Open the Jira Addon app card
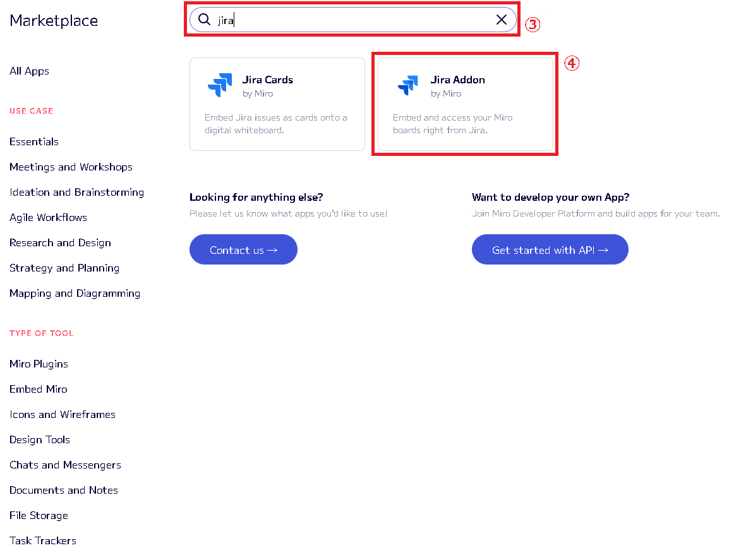Image resolution: width=753 pixels, height=560 pixels. (x=466, y=105)
